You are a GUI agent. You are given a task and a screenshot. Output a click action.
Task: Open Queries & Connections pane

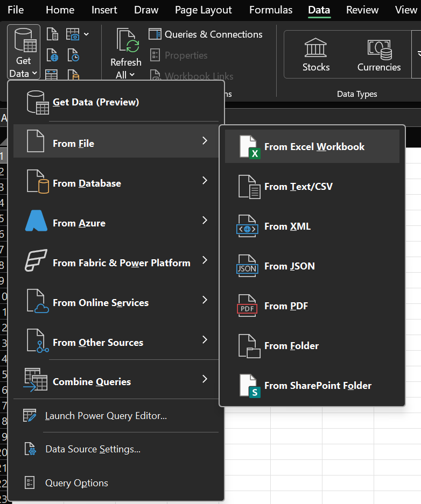(206, 34)
